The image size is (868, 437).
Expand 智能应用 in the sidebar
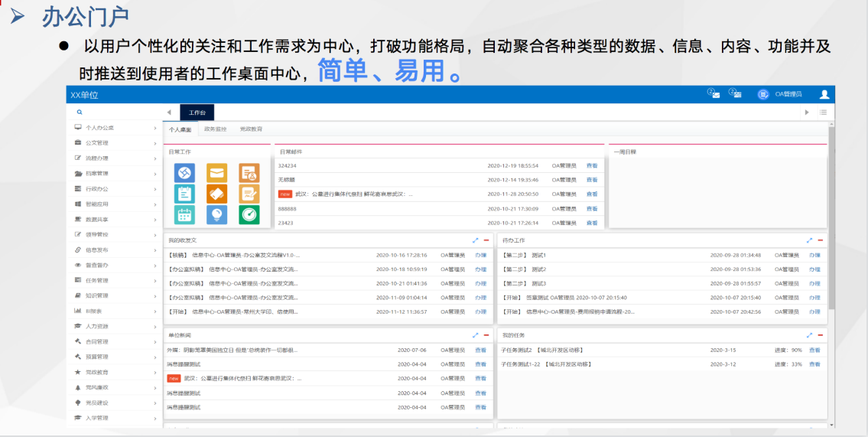115,204
